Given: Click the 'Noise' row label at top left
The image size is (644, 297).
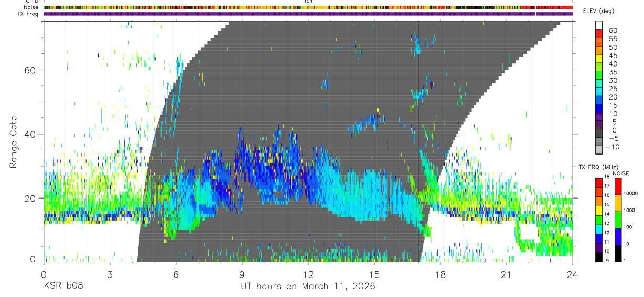Looking at the screenshot, I should click(30, 7).
